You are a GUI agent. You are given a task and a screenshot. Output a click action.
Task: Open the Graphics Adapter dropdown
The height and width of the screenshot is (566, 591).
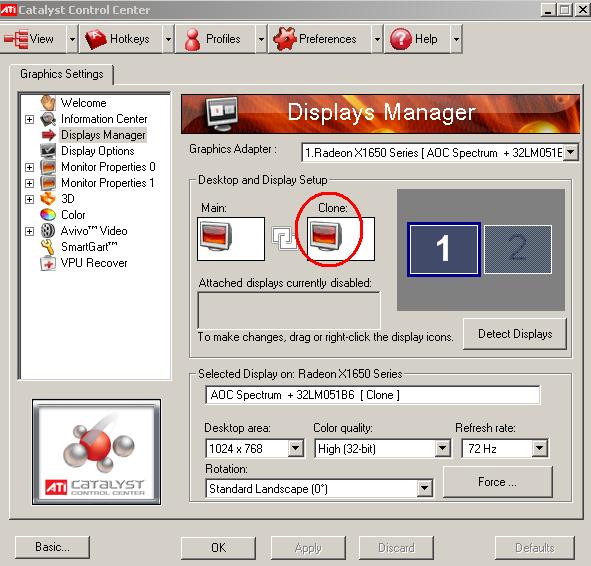click(x=571, y=152)
